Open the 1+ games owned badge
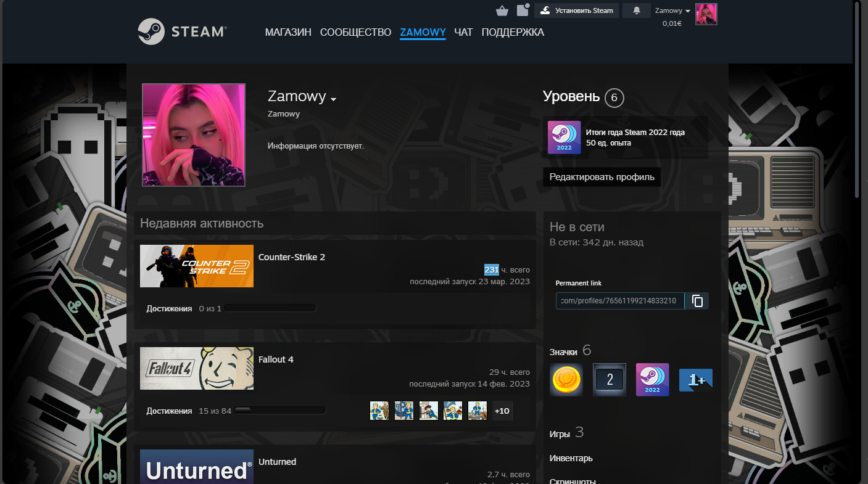The width and height of the screenshot is (868, 484). 696,380
